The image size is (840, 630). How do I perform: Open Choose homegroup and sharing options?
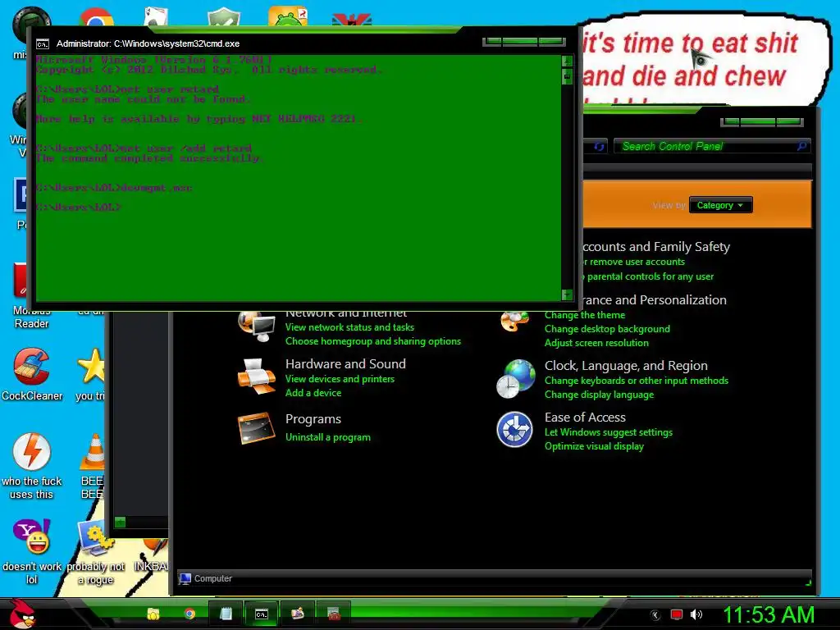point(373,341)
